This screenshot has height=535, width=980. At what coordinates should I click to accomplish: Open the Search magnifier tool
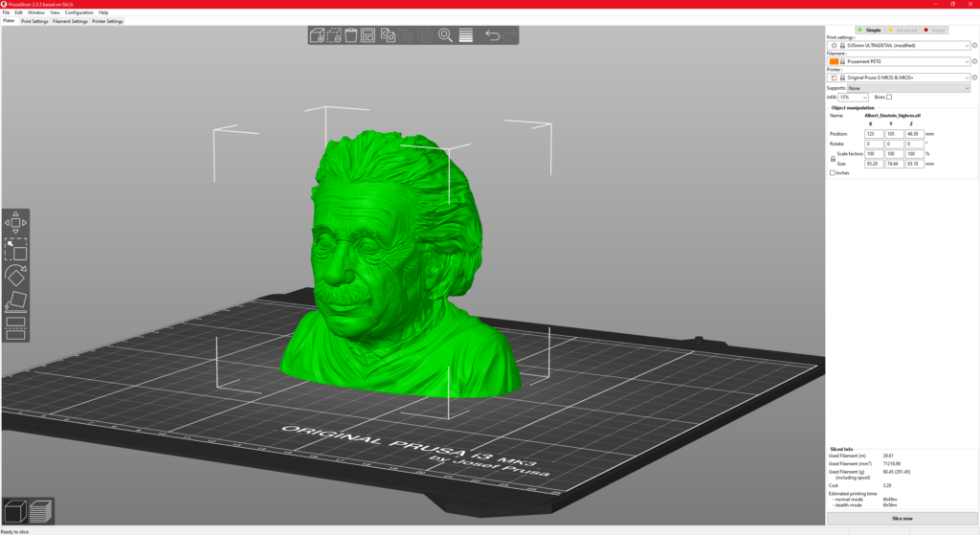(x=445, y=35)
